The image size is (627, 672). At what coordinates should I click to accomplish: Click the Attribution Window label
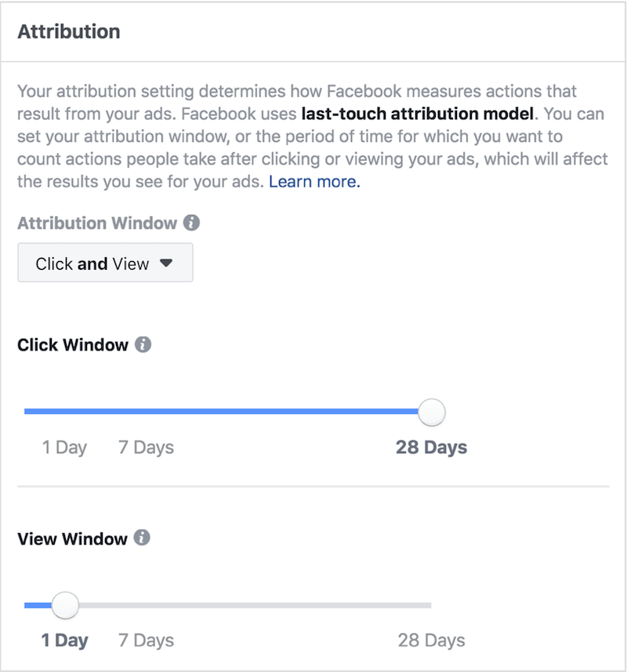click(x=97, y=223)
